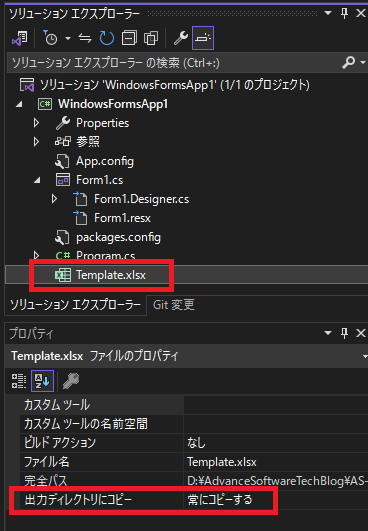This screenshot has width=368, height=531.
Task: Select 出力ディレクトリにコピー property label
Action: coord(78,500)
